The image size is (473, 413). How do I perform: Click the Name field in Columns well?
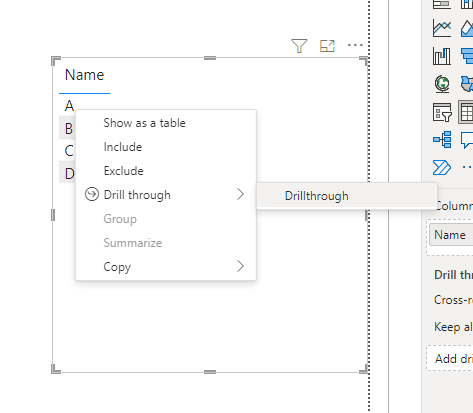click(x=451, y=235)
